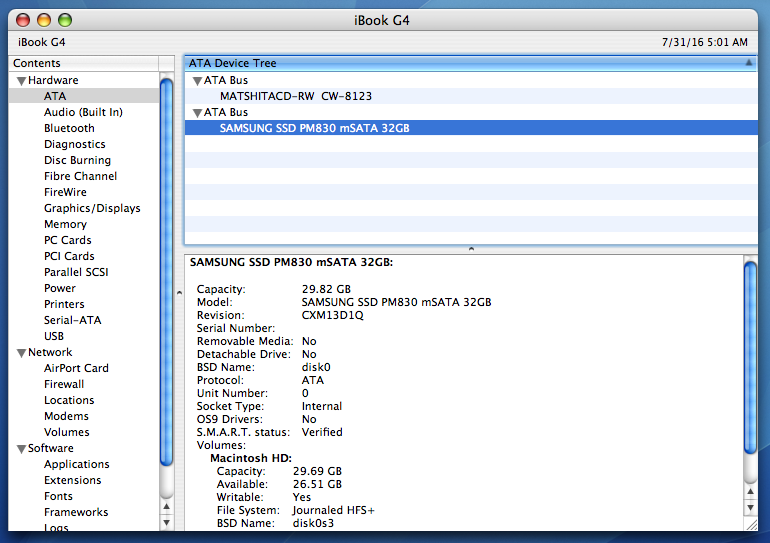Click the 26.51 GB available value

317,485
